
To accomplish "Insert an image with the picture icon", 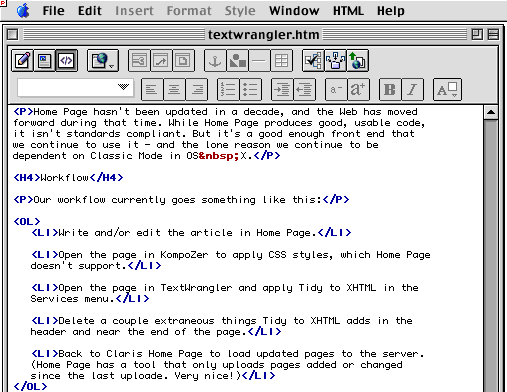I will (x=237, y=60).
